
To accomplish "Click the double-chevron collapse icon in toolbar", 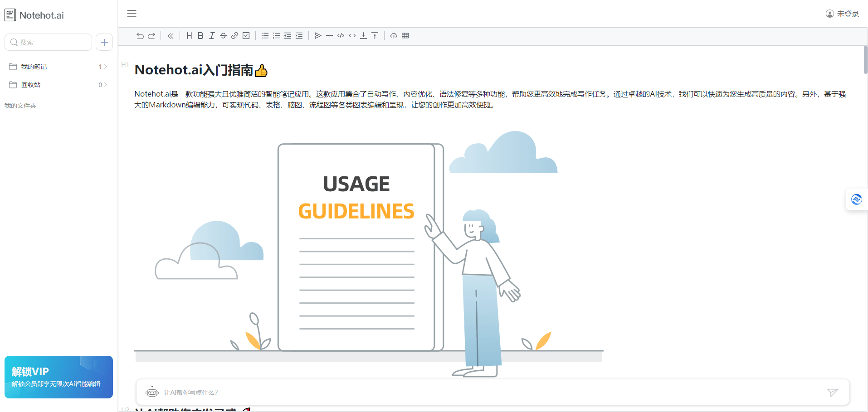I will [x=171, y=36].
